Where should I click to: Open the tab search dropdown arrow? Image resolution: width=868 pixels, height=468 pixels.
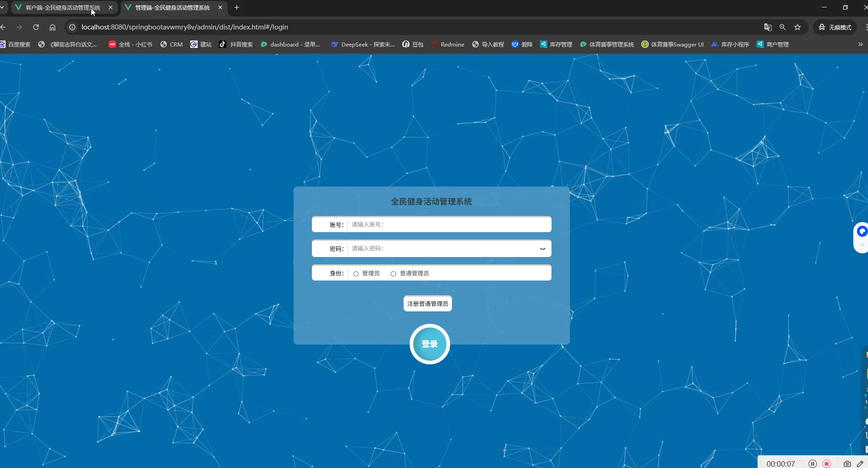[x=2, y=7]
